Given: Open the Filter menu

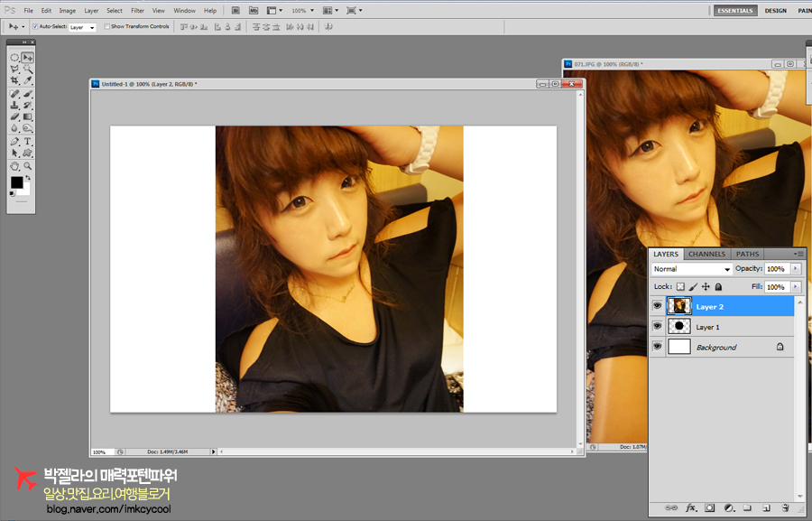Looking at the screenshot, I should [x=137, y=11].
